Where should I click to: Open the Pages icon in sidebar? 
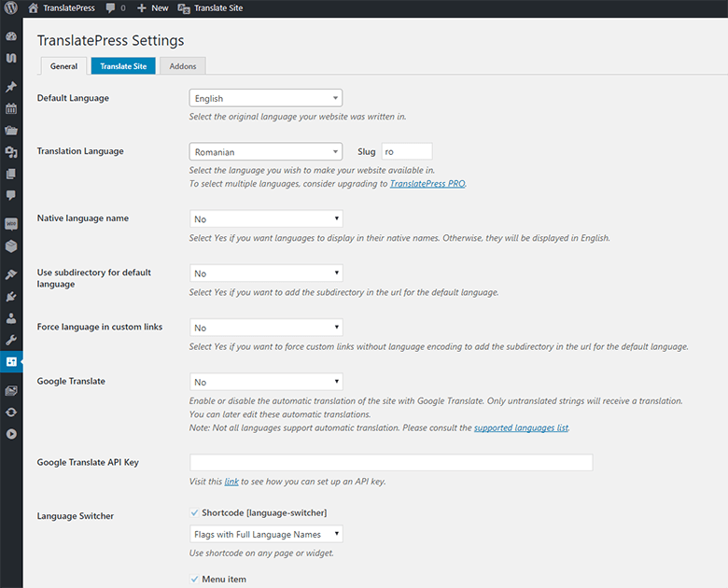[11, 174]
